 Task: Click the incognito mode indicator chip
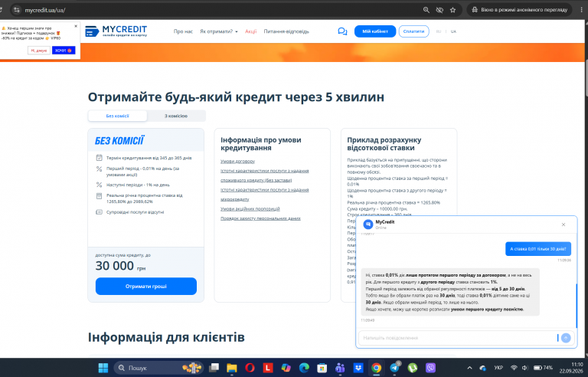519,10
